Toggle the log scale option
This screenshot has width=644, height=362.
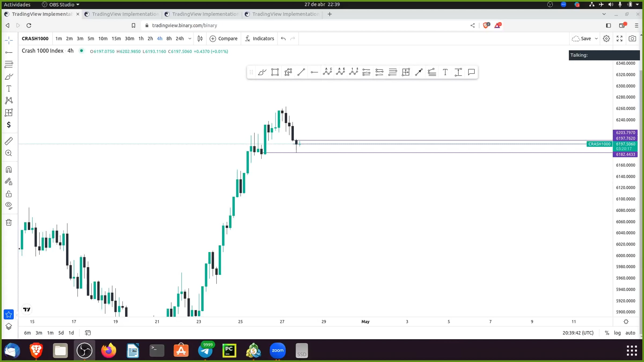tap(617, 333)
